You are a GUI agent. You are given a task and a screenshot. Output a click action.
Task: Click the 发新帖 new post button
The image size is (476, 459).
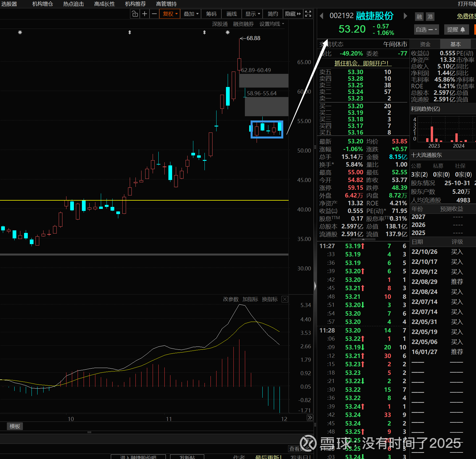pos(187,457)
